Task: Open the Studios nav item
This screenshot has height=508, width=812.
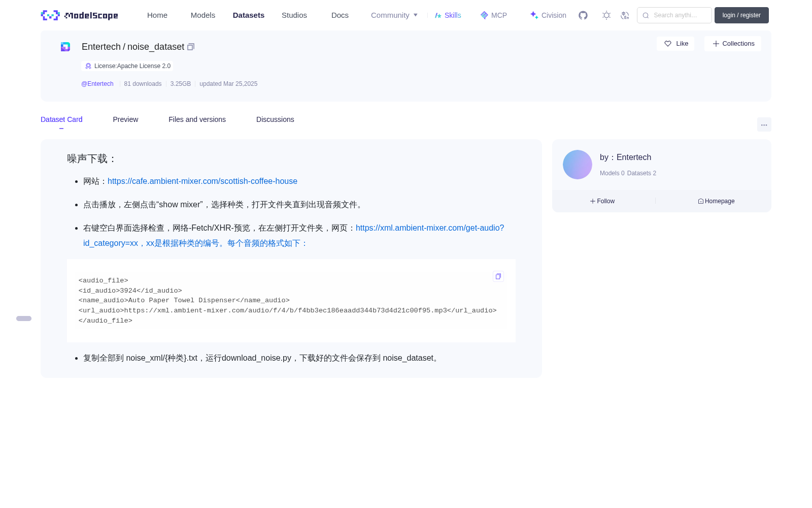Action: (294, 15)
